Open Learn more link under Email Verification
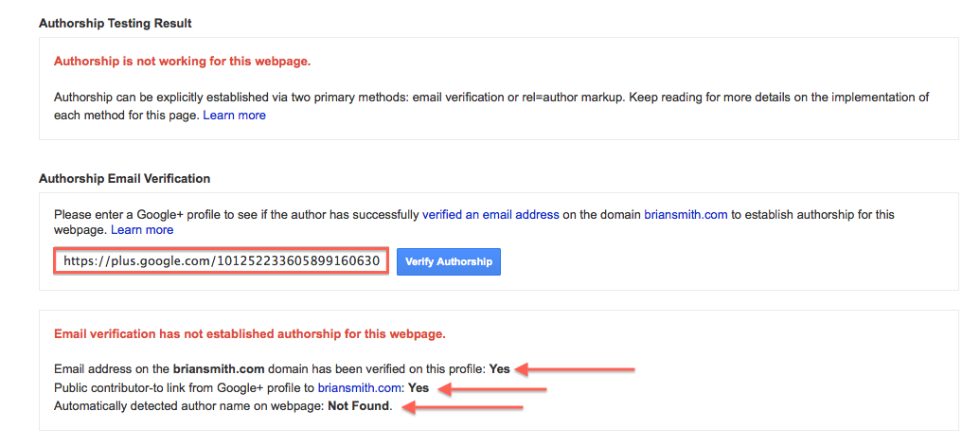 (142, 230)
